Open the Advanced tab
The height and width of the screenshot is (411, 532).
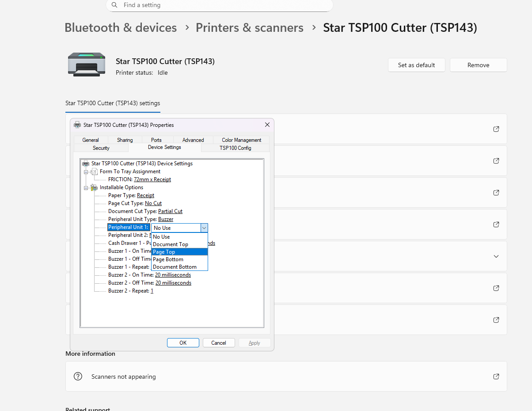click(x=193, y=140)
